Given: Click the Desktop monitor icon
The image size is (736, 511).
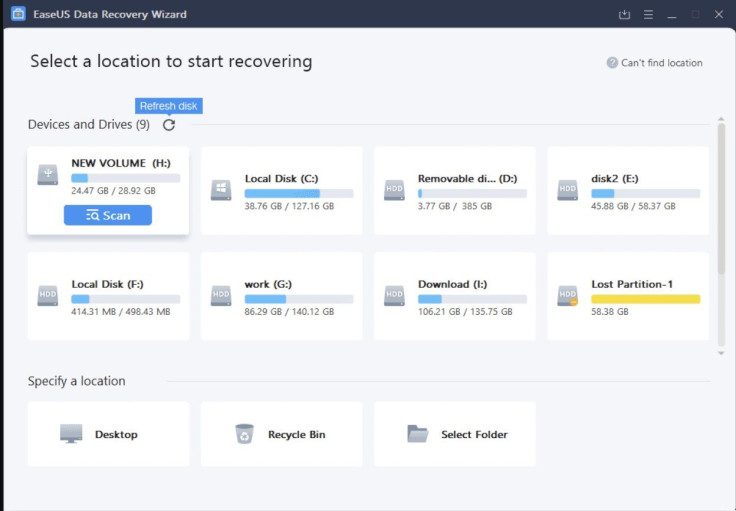Looking at the screenshot, I should (x=71, y=434).
